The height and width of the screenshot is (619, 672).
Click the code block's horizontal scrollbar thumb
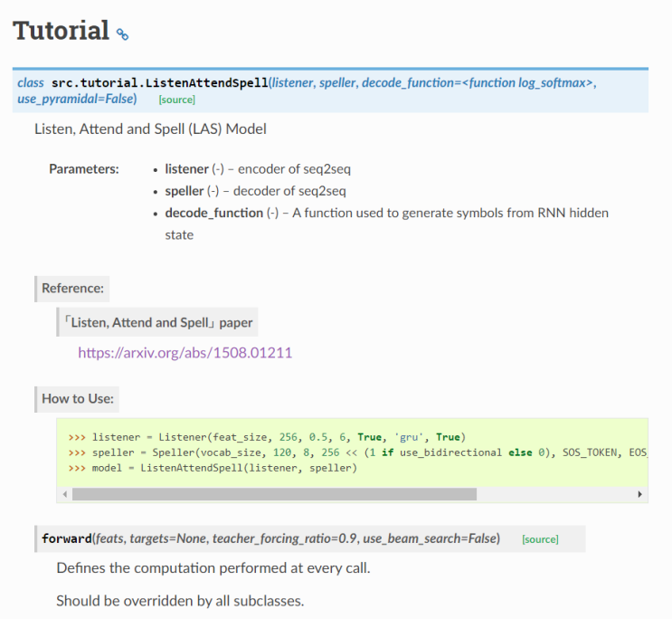coord(273,495)
